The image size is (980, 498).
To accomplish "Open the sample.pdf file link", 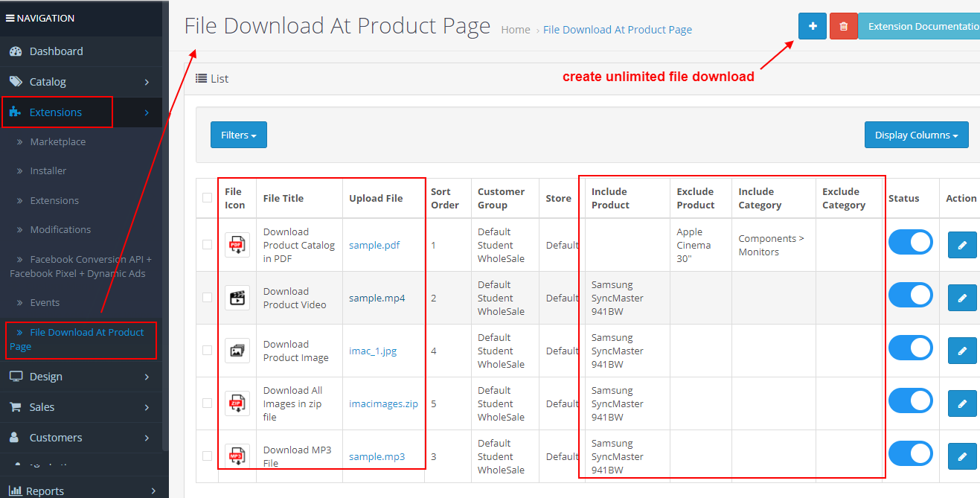I will pyautogui.click(x=374, y=244).
